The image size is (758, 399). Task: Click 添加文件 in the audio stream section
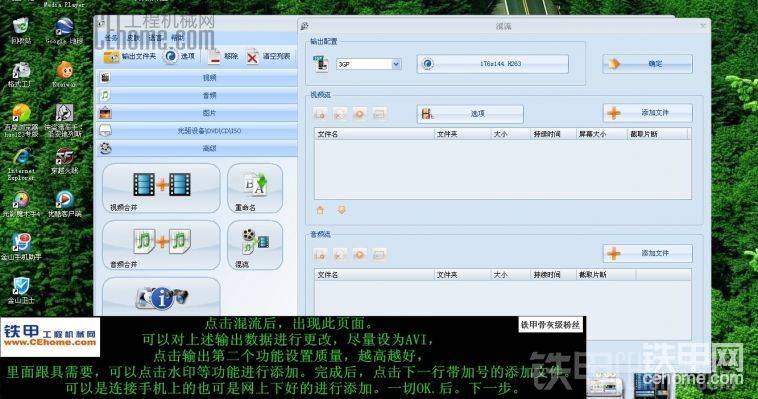647,253
